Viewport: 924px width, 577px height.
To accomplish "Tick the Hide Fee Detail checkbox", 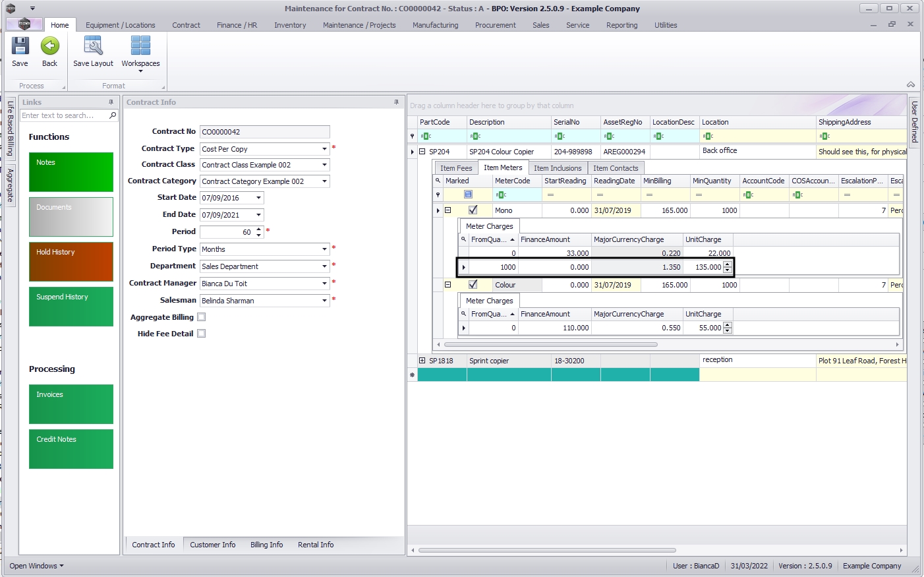I will click(202, 334).
